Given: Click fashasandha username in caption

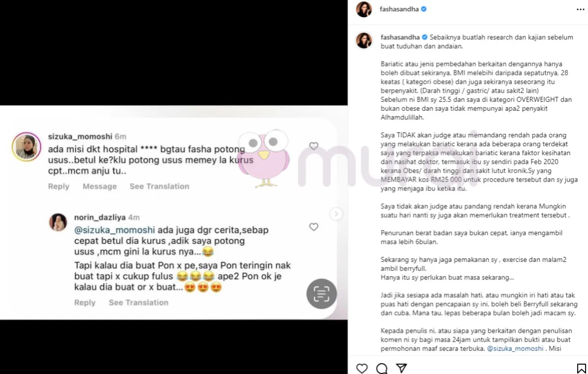Looking at the screenshot, I should [x=400, y=37].
